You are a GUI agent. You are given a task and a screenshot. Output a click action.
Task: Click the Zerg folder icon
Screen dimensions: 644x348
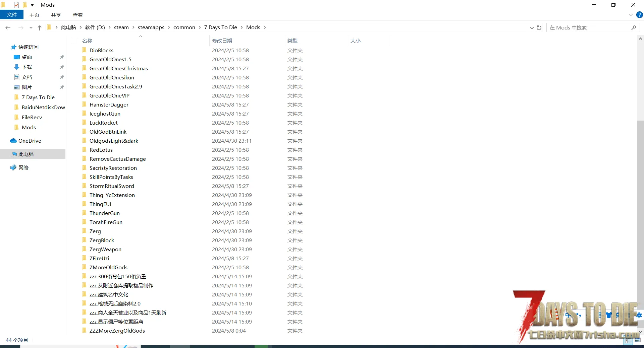84,231
